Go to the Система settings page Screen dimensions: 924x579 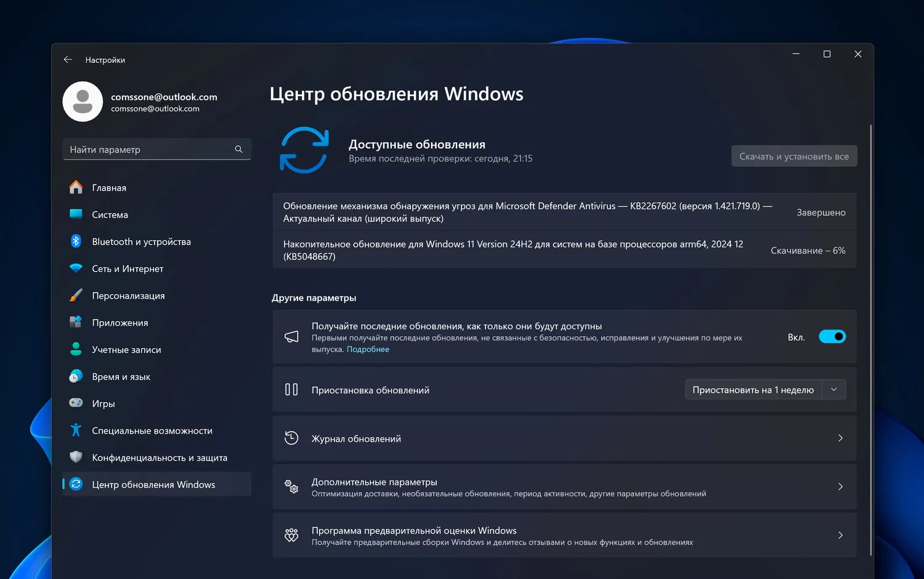(156, 214)
